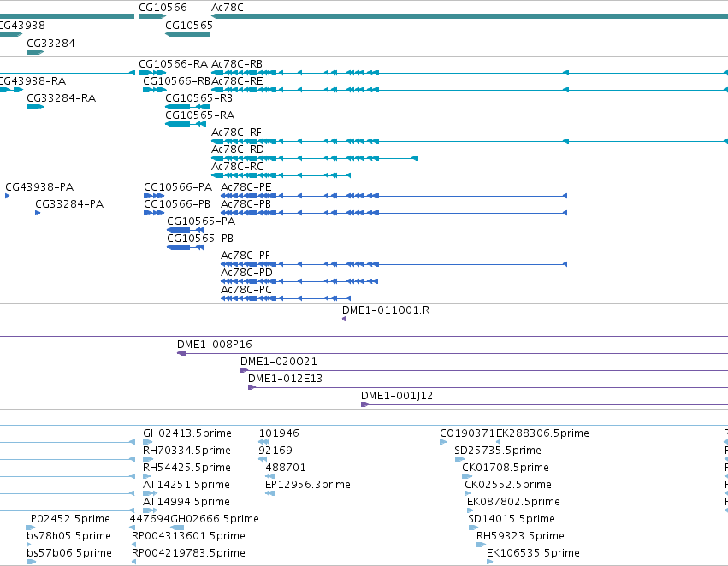Open BAC clone DME1-020O21 label
Image resolution: width=728 pixels, height=566 pixels.
coord(279,362)
